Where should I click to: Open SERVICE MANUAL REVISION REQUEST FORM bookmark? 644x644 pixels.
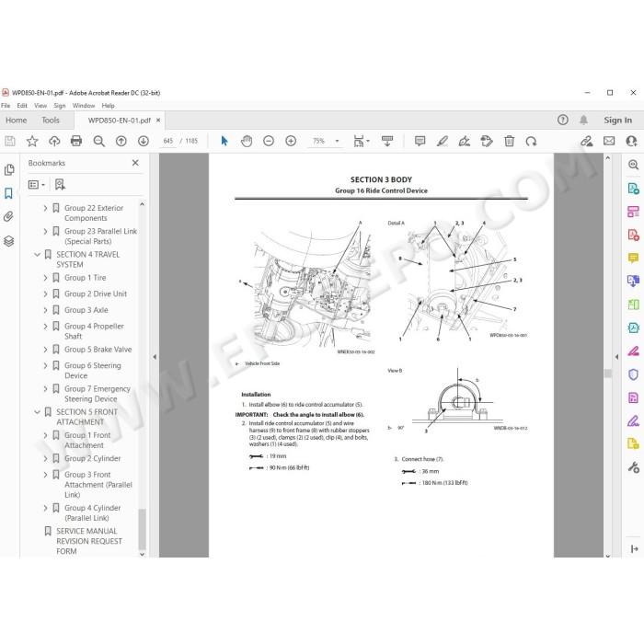[89, 541]
